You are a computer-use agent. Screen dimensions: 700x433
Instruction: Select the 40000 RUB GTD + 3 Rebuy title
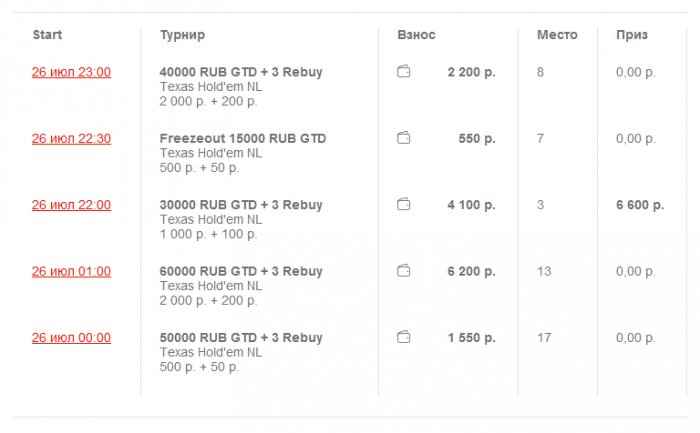point(241,72)
